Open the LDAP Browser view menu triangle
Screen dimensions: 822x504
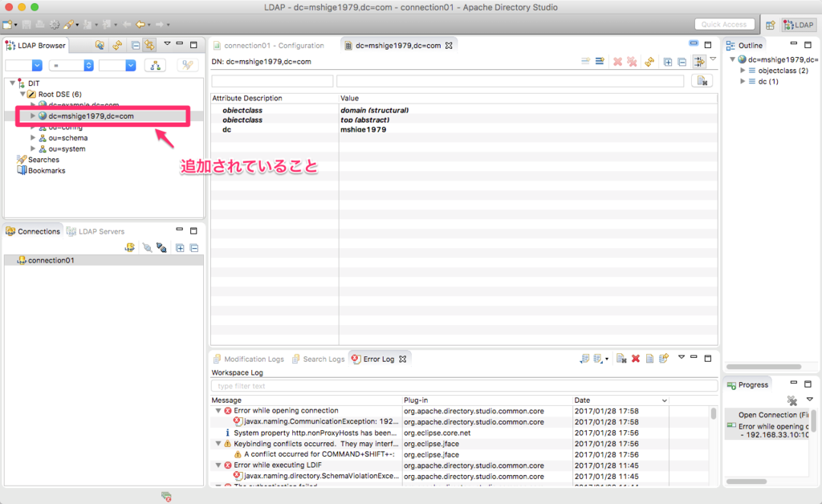pos(167,44)
